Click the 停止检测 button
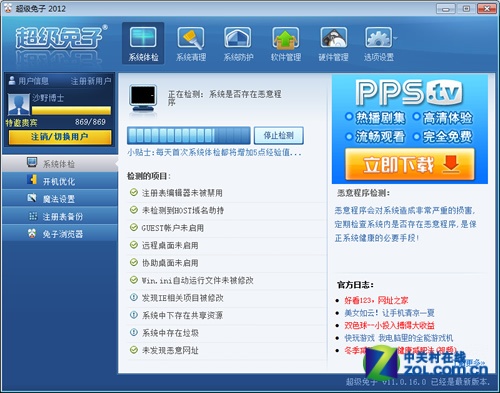 (279, 135)
